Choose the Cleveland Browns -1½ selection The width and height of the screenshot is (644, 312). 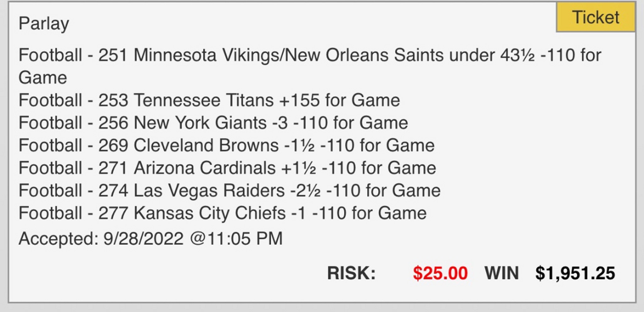(x=226, y=146)
